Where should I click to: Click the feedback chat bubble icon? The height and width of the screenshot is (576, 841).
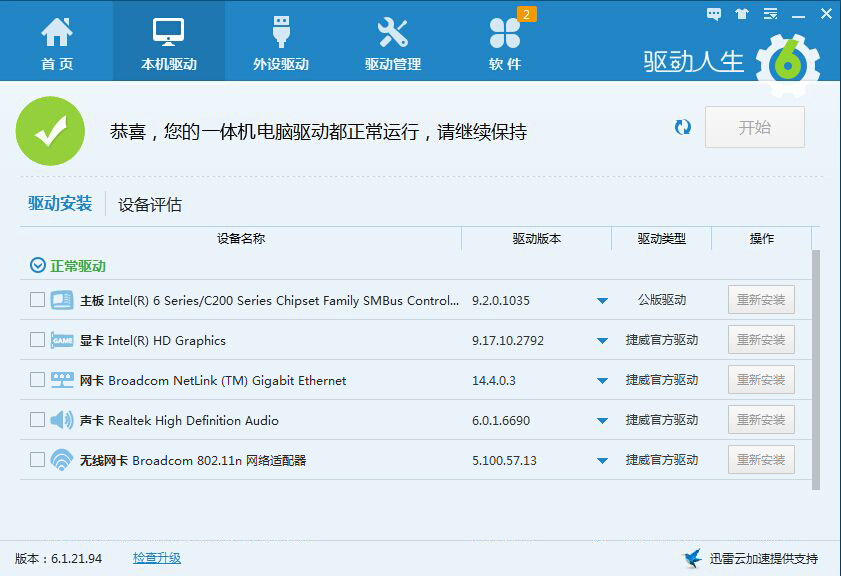coord(714,14)
